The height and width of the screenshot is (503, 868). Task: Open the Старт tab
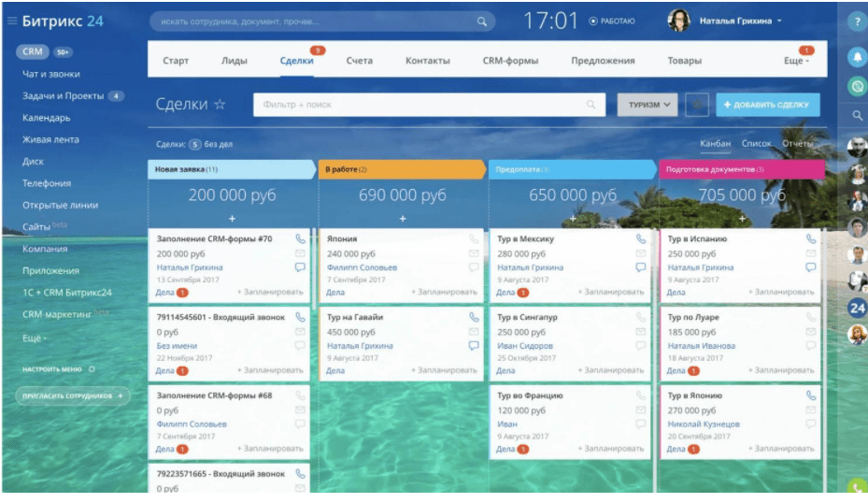[x=176, y=61]
